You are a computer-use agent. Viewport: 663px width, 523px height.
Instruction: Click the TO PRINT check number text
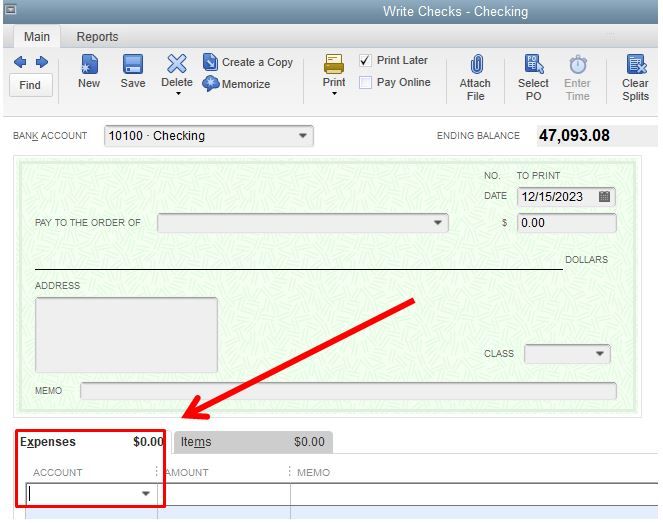[538, 175]
